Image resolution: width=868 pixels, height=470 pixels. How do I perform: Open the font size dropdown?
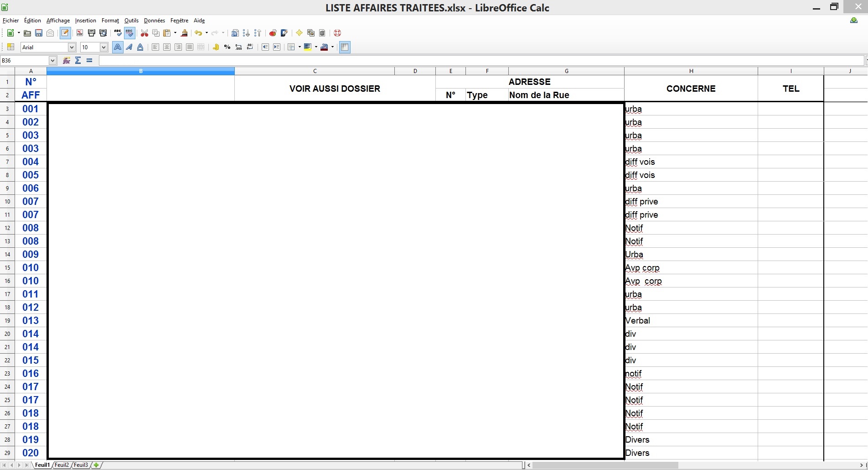pos(103,47)
